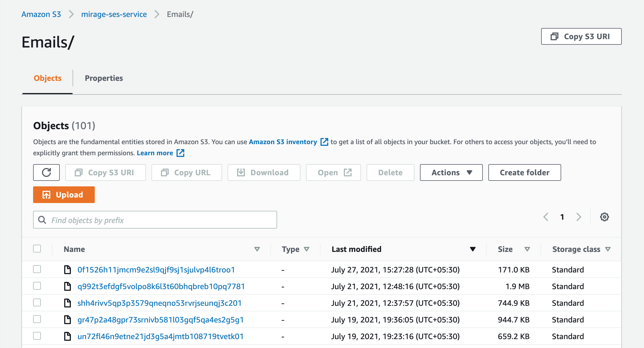Image resolution: width=644 pixels, height=348 pixels.
Task: Click the search magnifier icon
Action: tap(42, 220)
